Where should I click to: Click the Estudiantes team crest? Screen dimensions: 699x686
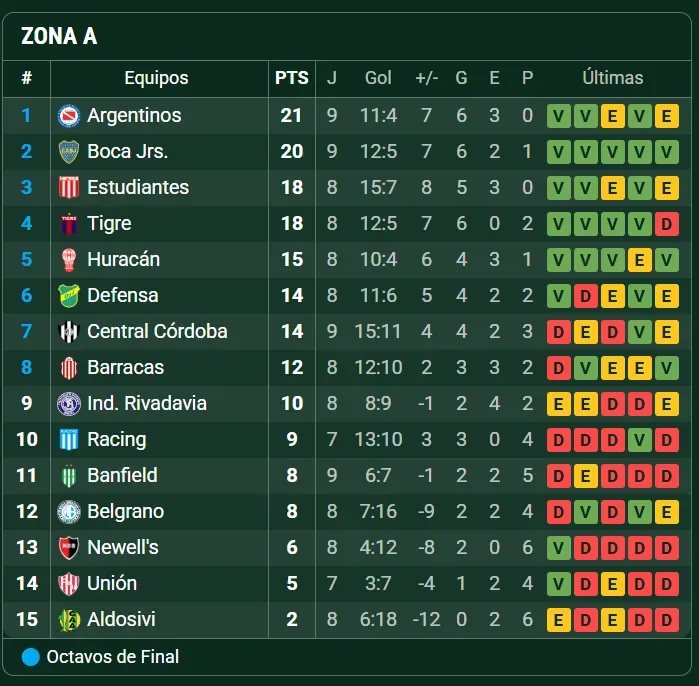(x=68, y=188)
